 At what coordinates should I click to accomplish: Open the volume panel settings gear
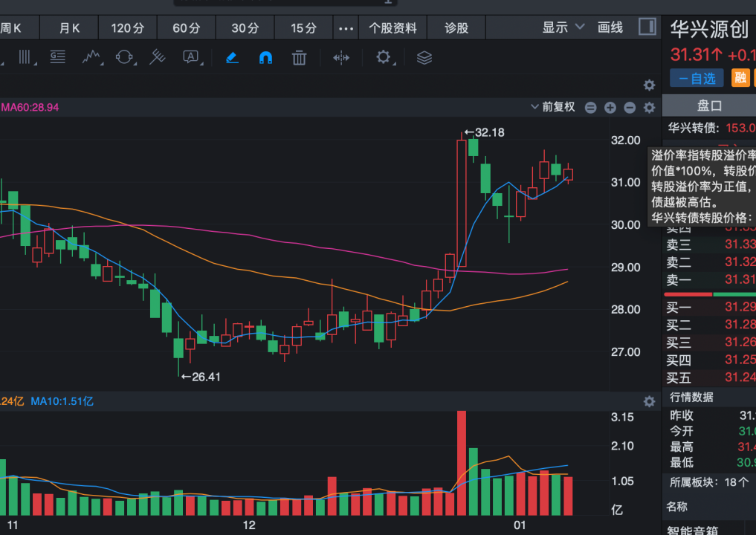(649, 401)
